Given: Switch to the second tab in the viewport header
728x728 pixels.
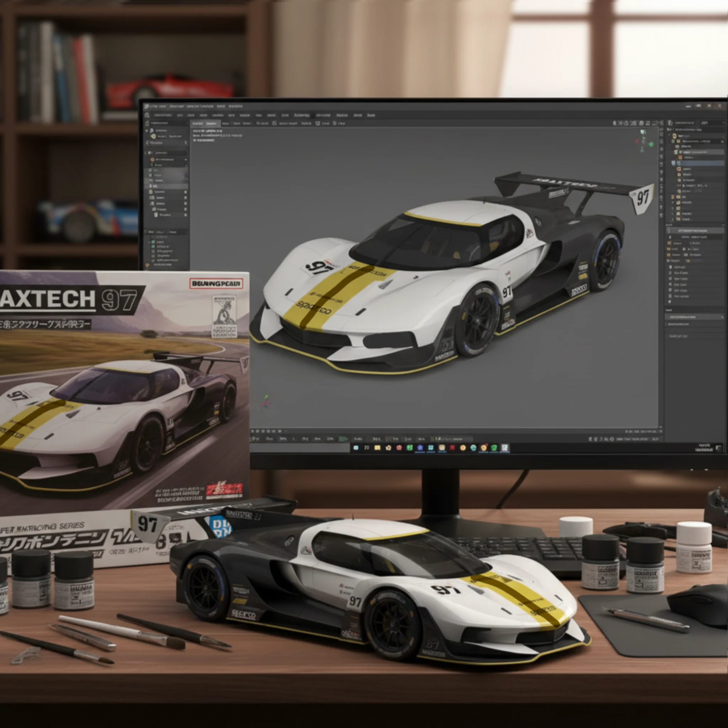Looking at the screenshot, I should [x=211, y=123].
